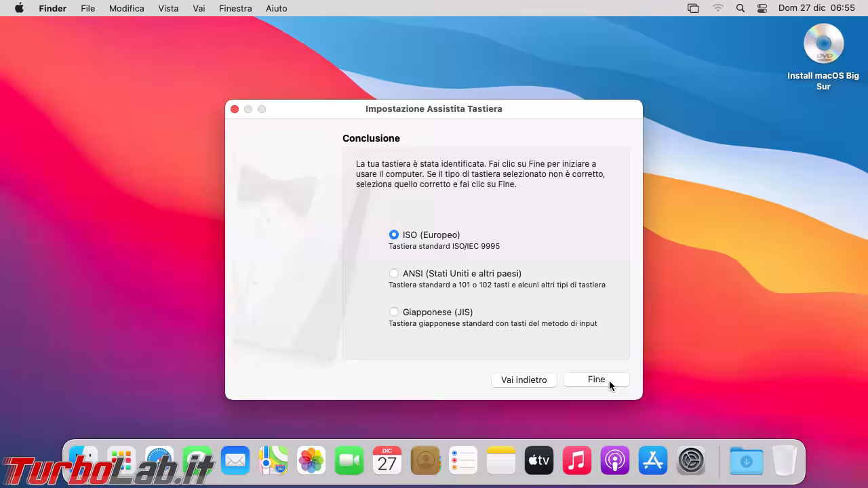Open the Apple TV app in Dock

(539, 461)
